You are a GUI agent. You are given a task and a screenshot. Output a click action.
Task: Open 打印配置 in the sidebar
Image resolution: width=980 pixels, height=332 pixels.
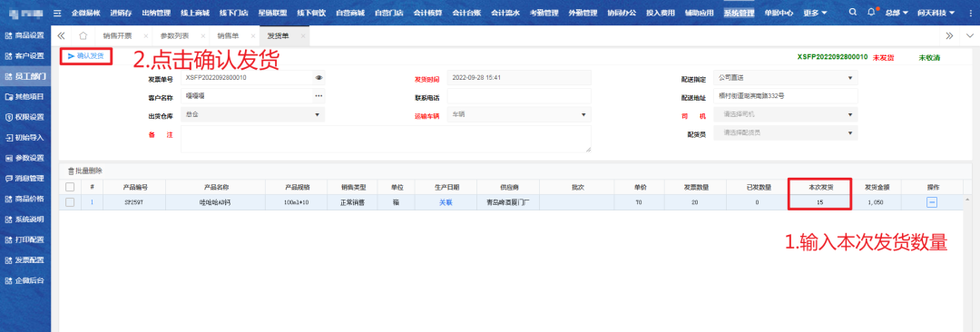tap(25, 239)
